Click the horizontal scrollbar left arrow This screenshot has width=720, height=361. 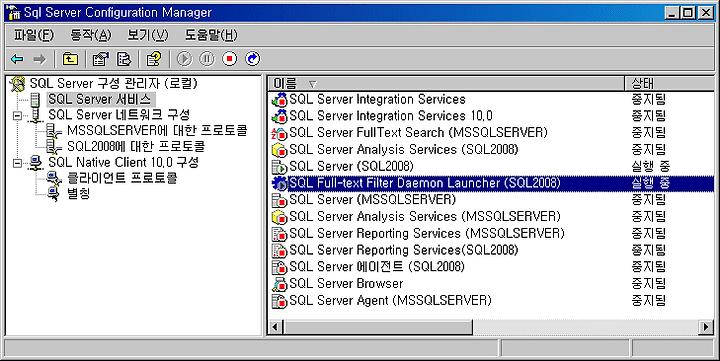(276, 327)
